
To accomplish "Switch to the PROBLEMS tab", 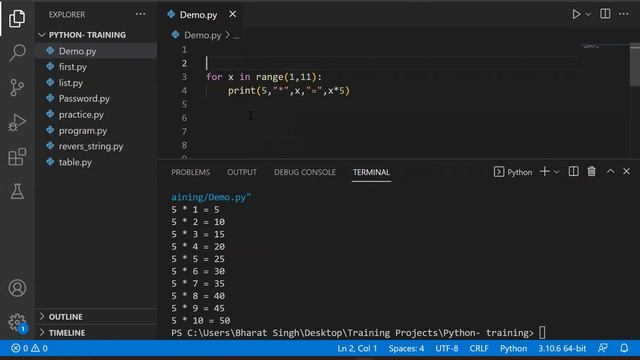I will click(x=191, y=172).
